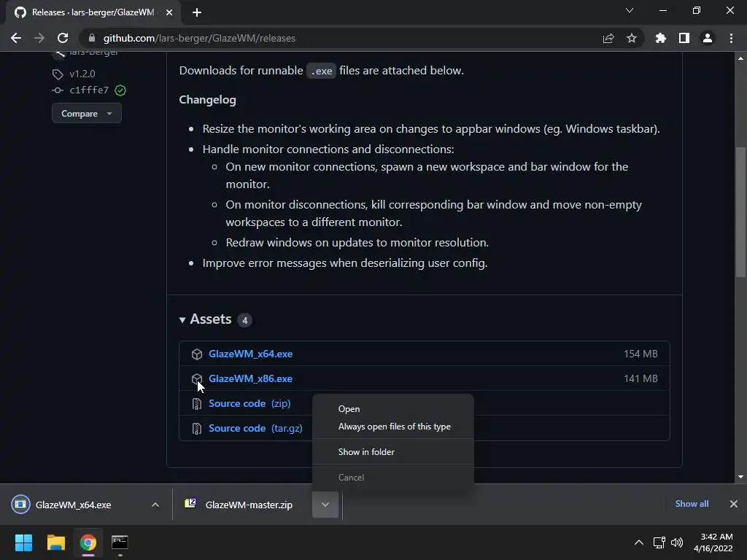Click the package icon beside GlazeWM_x86.exe
This screenshot has height=560, width=747.
coord(197,378)
